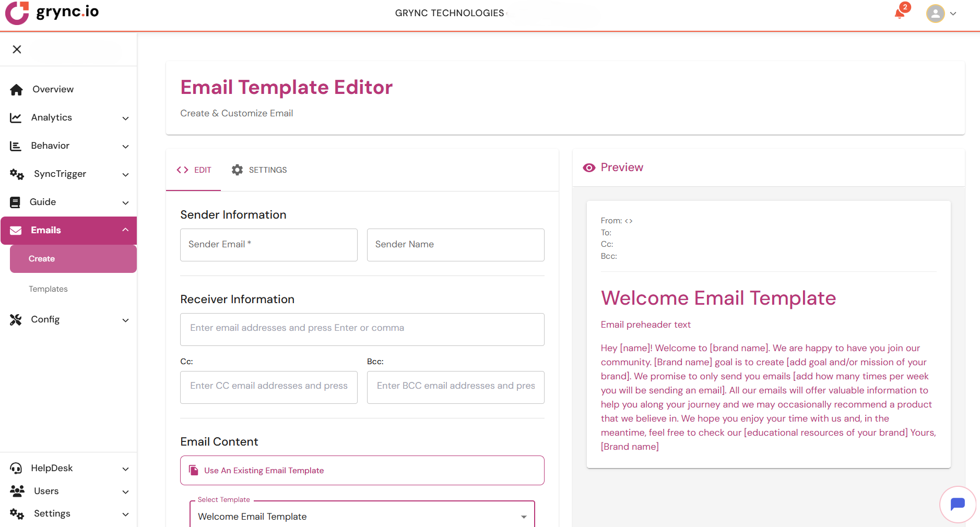Collapse the Emails menu section
The width and height of the screenshot is (980, 527).
(x=125, y=230)
